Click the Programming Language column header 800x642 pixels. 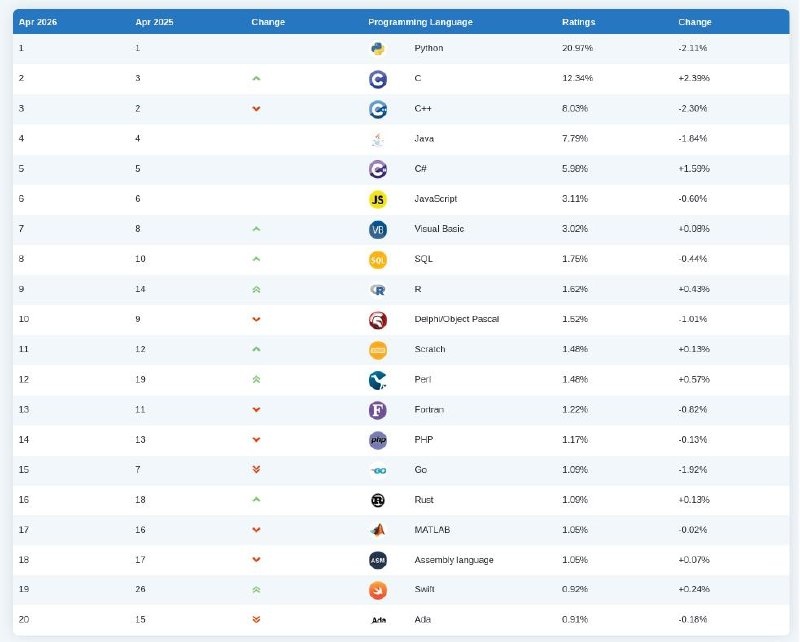click(x=420, y=22)
